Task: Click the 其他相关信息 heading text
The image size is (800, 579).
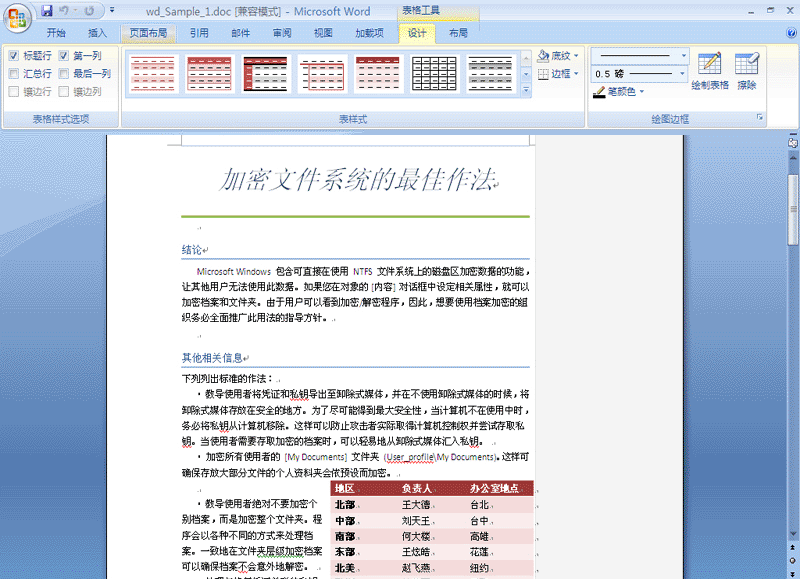Action: [212, 357]
